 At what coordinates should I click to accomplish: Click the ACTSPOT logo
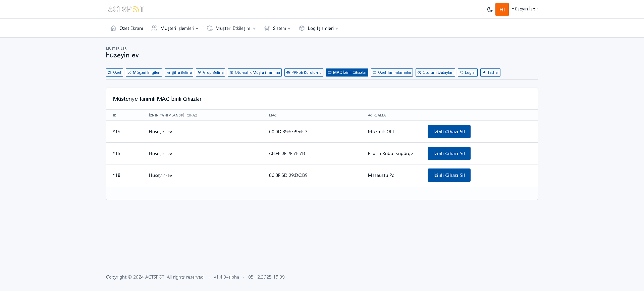click(x=126, y=9)
